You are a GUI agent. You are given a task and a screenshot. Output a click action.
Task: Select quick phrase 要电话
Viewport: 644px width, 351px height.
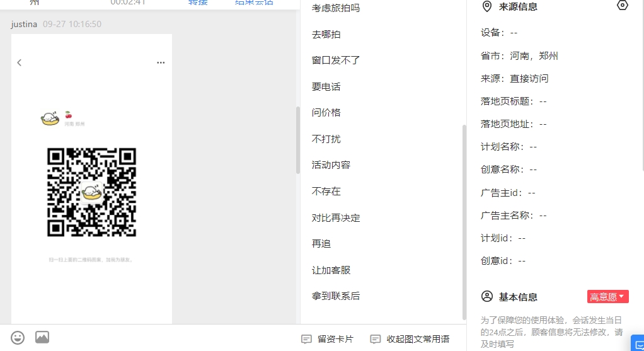point(326,86)
